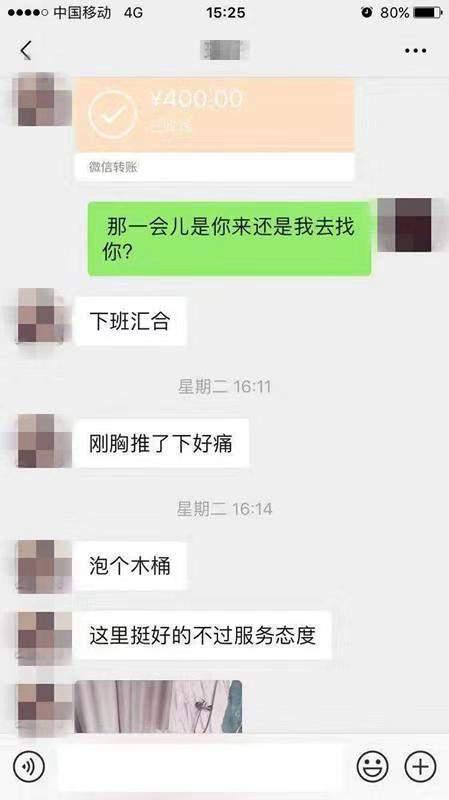Open the three-dot chat options menu

tap(415, 51)
